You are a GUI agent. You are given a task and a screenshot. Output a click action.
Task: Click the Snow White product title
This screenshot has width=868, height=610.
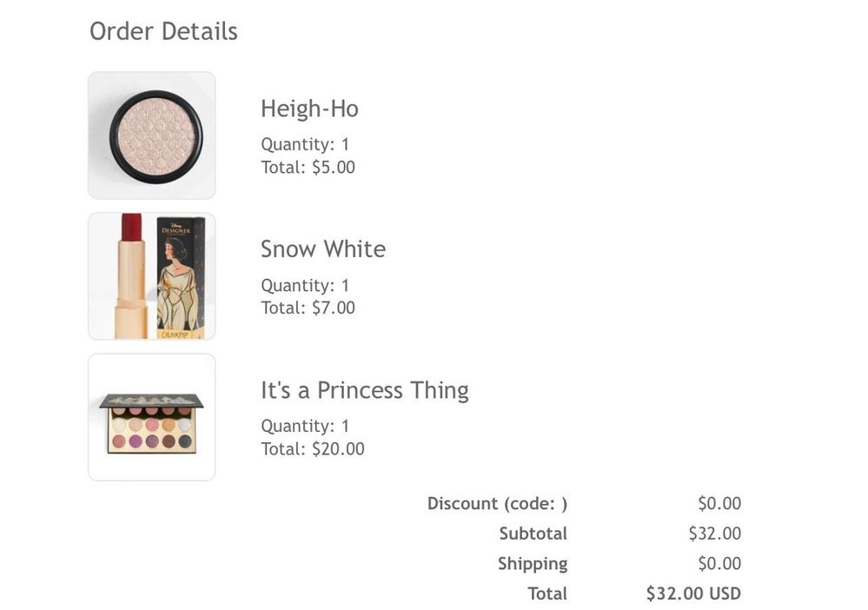323,249
